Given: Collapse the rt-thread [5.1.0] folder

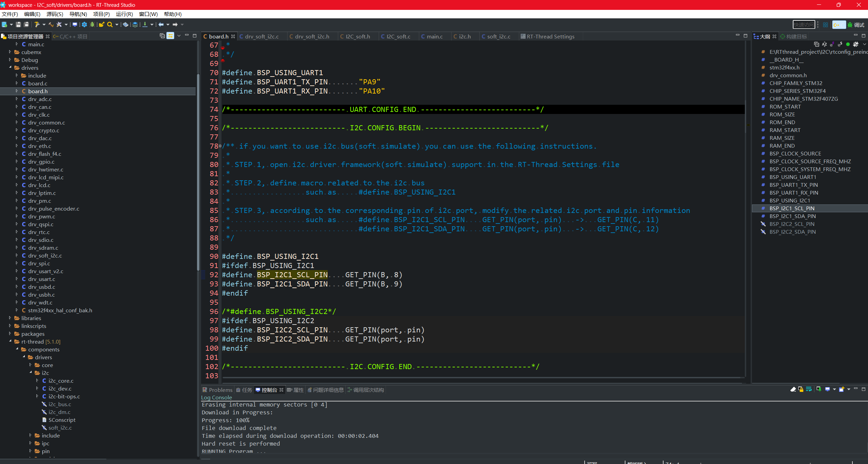Looking at the screenshot, I should click(x=10, y=342).
